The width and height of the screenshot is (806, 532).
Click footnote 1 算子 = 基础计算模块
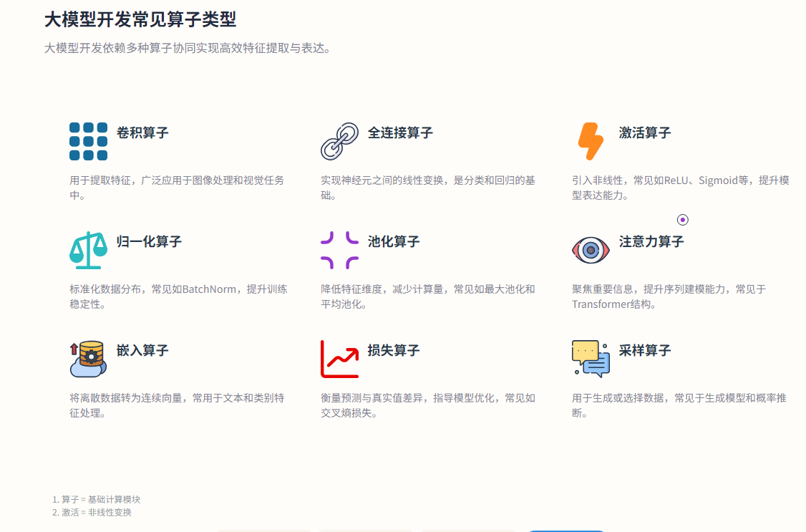pos(96,500)
